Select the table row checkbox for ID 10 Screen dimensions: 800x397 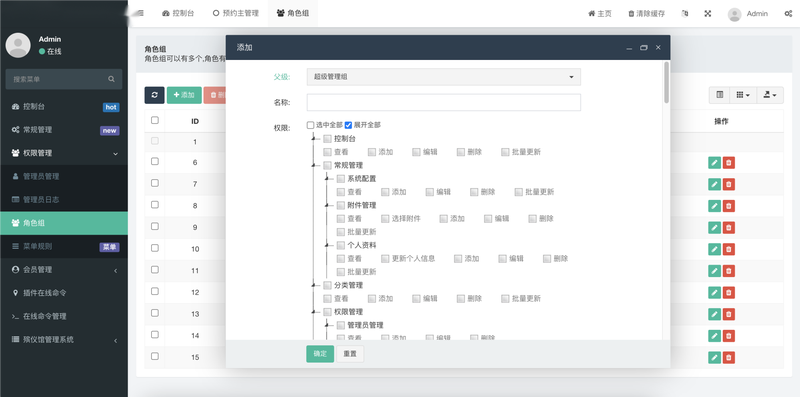[x=155, y=248]
